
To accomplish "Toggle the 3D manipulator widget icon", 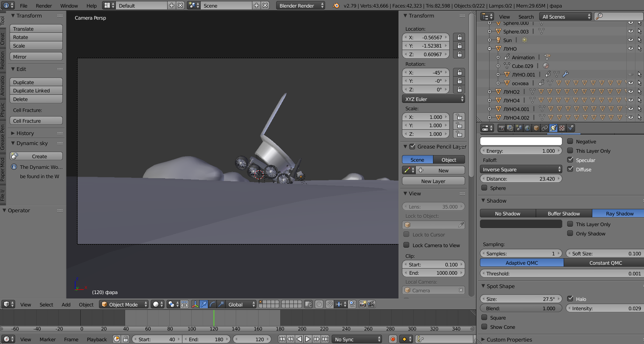I will [x=195, y=304].
